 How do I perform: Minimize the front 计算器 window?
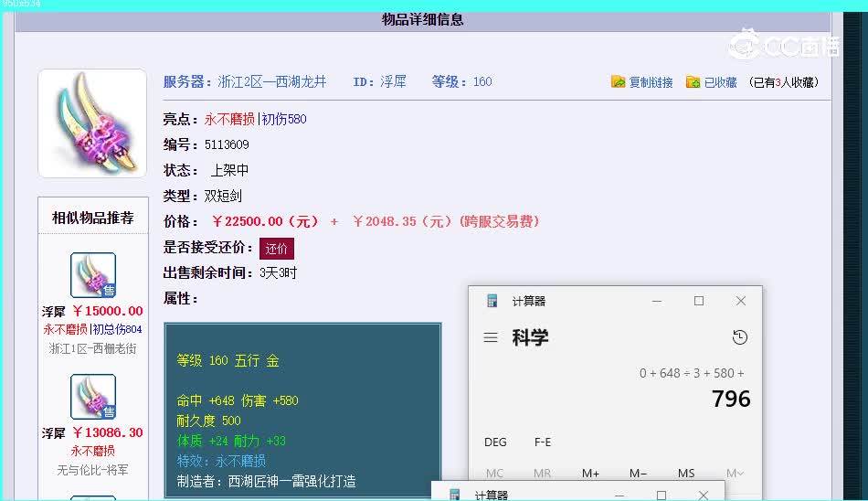[657, 301]
